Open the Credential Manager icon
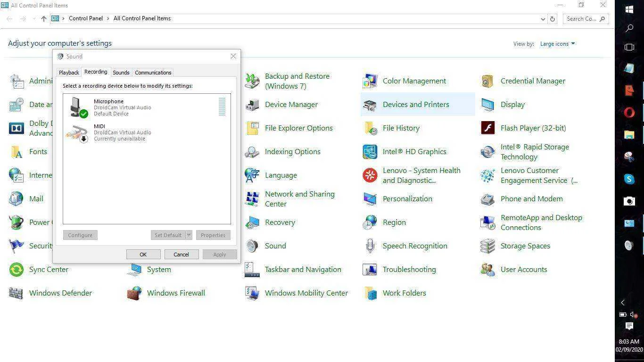 [x=488, y=81]
